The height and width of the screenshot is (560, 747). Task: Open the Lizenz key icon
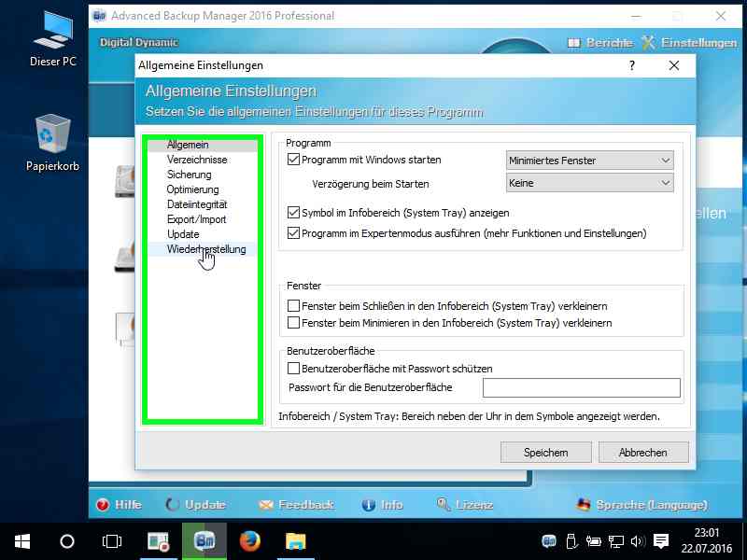click(x=444, y=504)
